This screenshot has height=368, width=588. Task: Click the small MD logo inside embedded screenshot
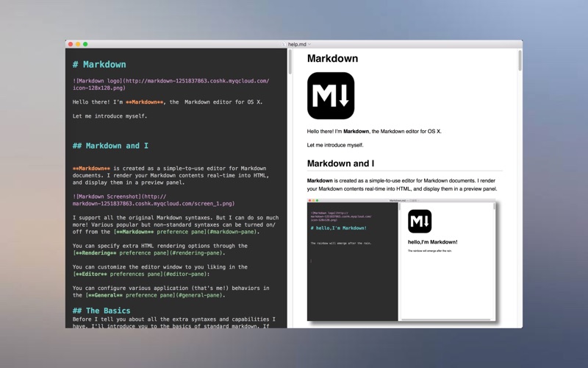(x=420, y=222)
